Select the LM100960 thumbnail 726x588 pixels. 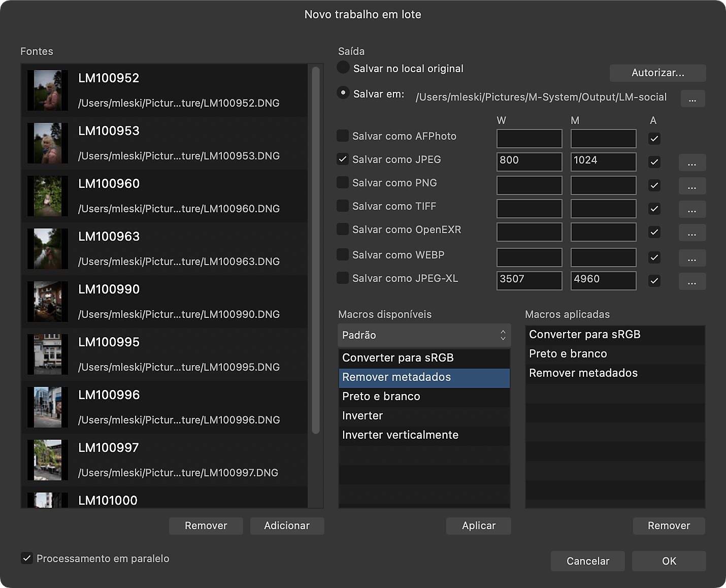[x=48, y=196]
